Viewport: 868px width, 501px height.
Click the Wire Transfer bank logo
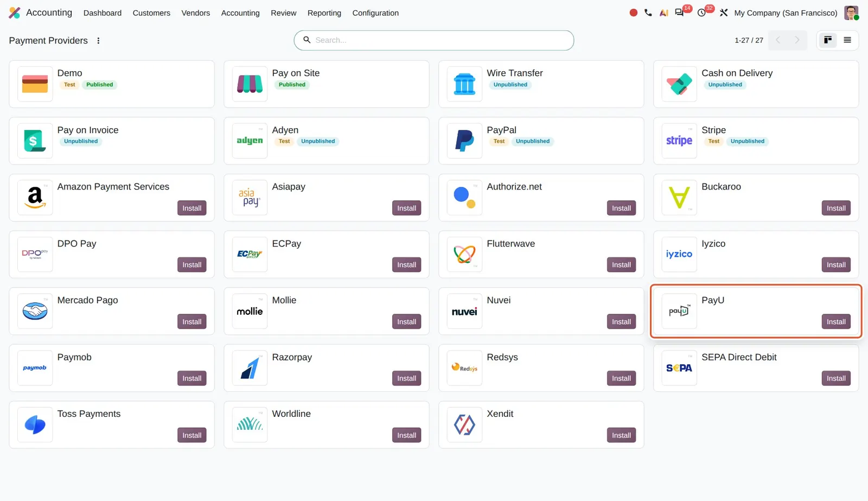pyautogui.click(x=465, y=84)
